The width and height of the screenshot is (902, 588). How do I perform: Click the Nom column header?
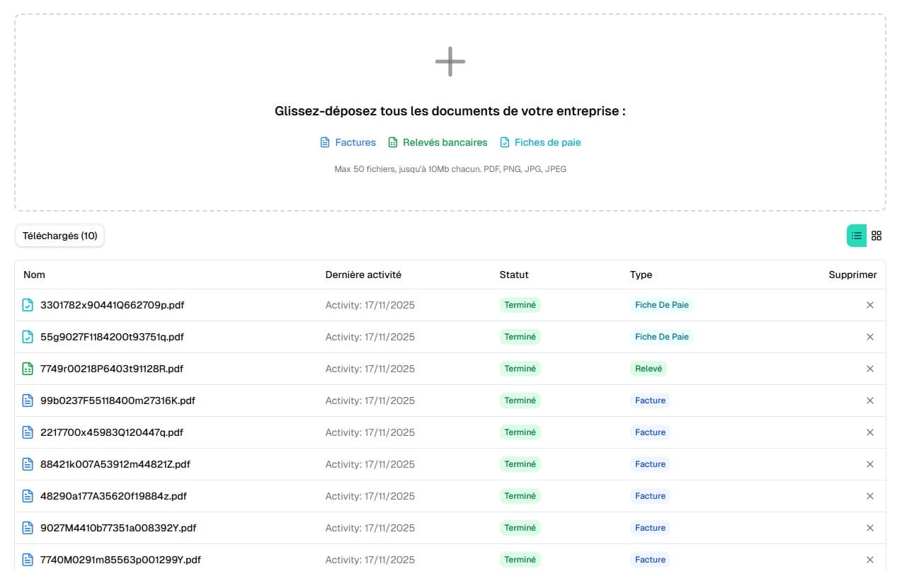click(x=34, y=275)
